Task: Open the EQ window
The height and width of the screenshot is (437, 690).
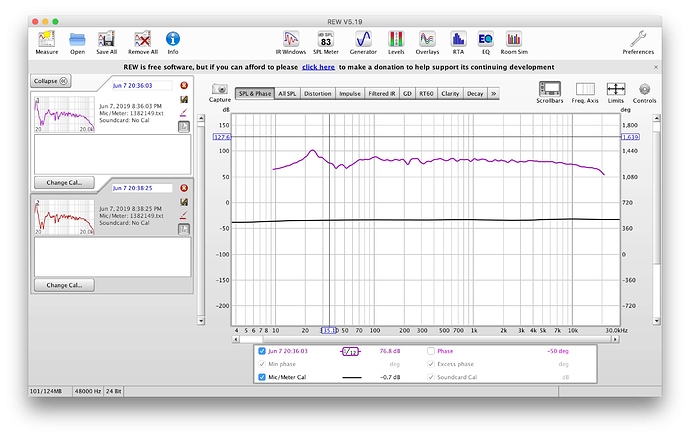Action: tap(485, 39)
